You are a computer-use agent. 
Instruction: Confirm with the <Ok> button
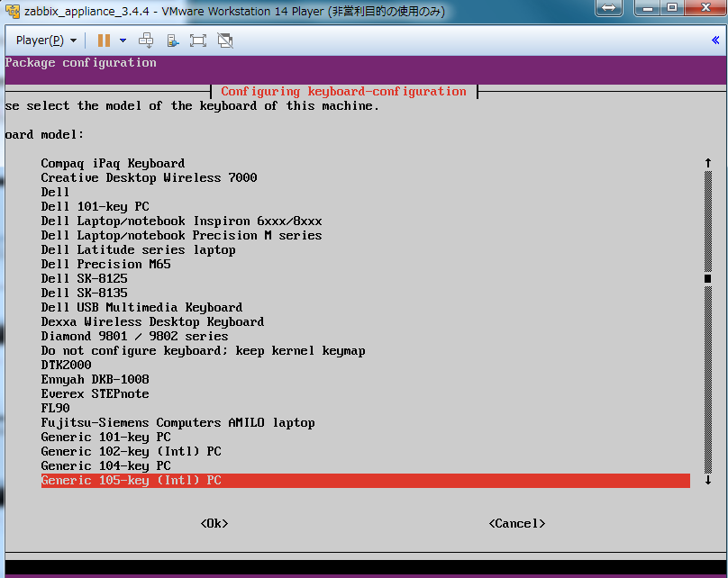pyautogui.click(x=214, y=523)
